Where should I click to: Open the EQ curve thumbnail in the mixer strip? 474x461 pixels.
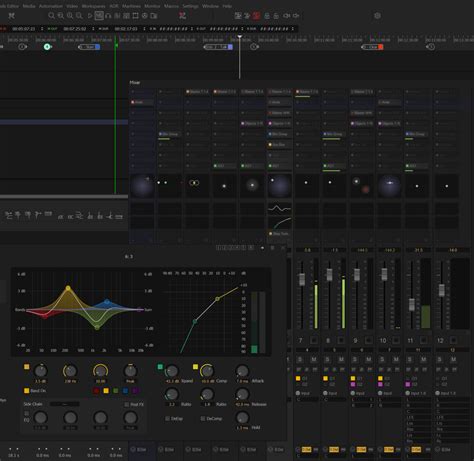(x=279, y=209)
